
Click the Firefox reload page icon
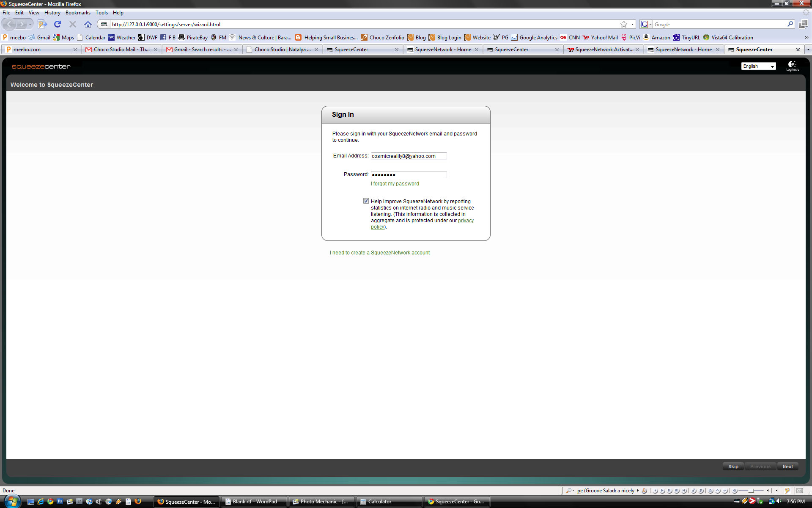coord(58,24)
